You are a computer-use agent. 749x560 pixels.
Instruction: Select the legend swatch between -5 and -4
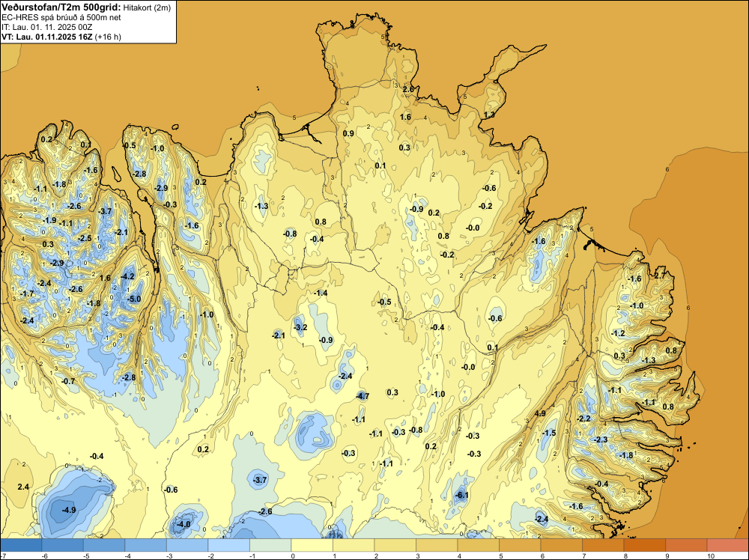[x=104, y=545]
